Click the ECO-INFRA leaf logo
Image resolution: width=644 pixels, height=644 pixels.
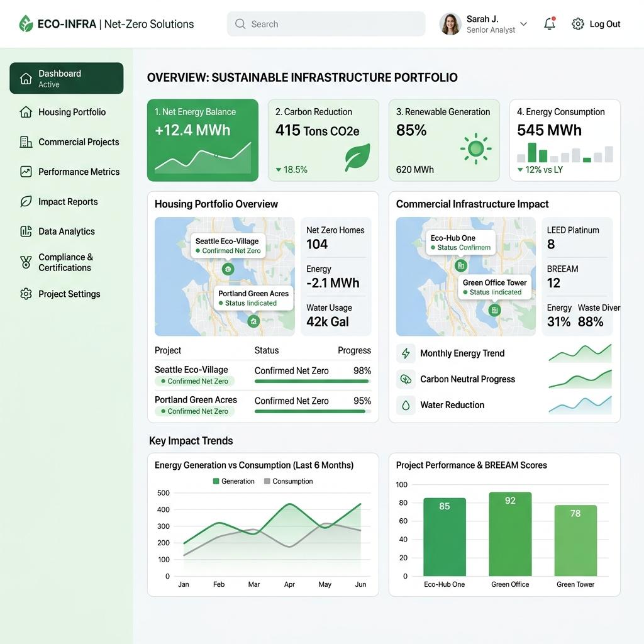click(x=26, y=24)
